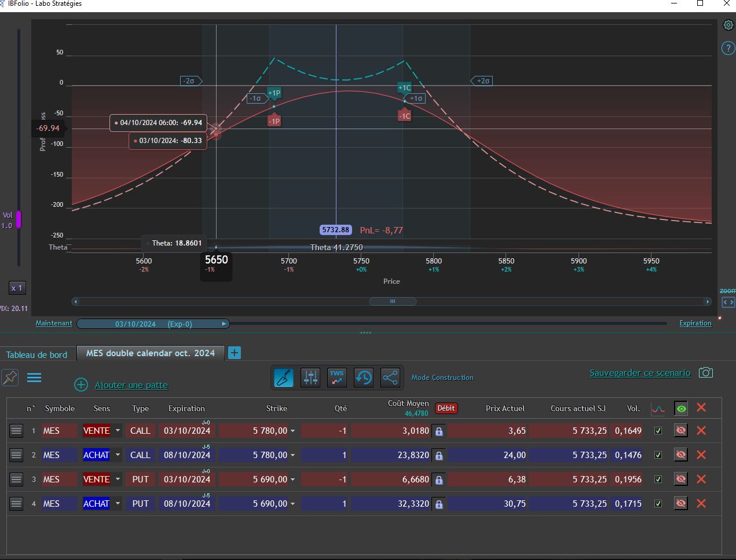Image resolution: width=736 pixels, height=560 pixels.
Task: Expand the strike dropdown for 5 690,00 row 4
Action: click(292, 504)
